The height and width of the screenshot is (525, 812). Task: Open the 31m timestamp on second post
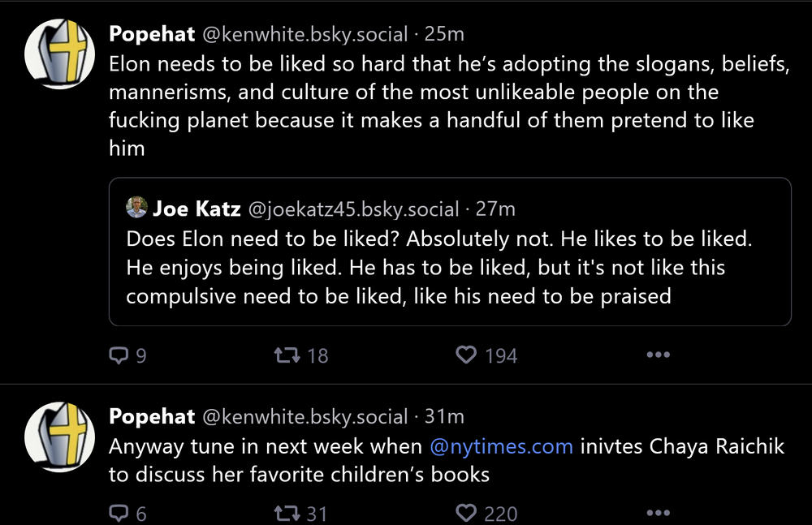444,417
